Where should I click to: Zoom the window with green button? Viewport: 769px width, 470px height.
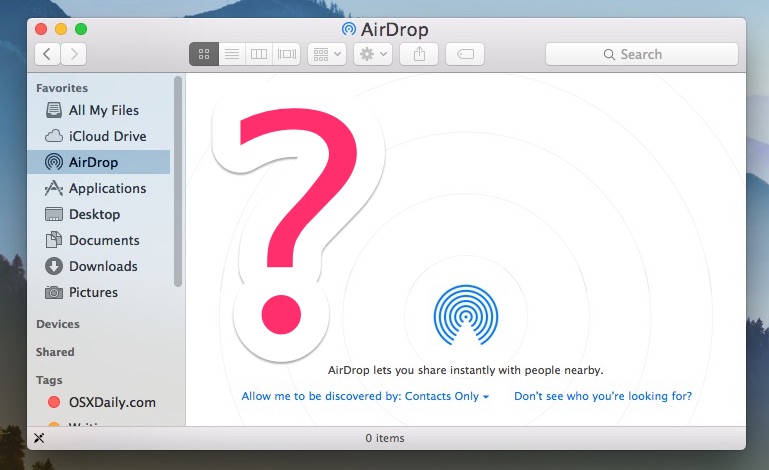[x=81, y=29]
